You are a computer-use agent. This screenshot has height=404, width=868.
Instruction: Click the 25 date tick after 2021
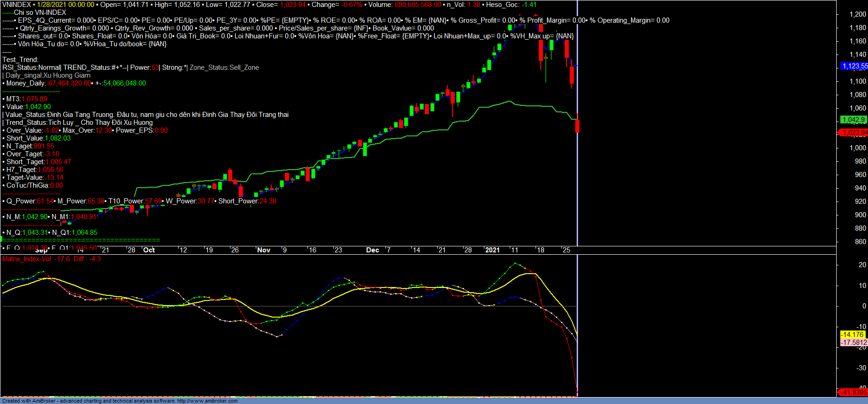click(566, 250)
